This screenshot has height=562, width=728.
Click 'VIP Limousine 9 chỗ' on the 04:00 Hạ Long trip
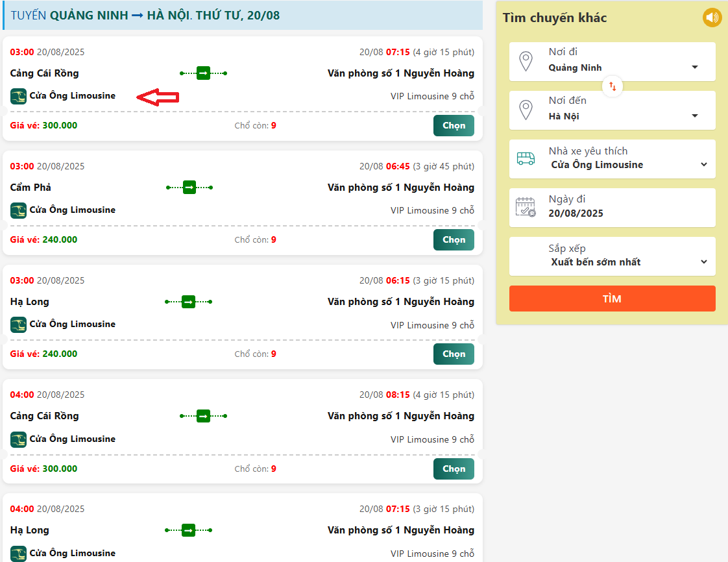pyautogui.click(x=432, y=554)
